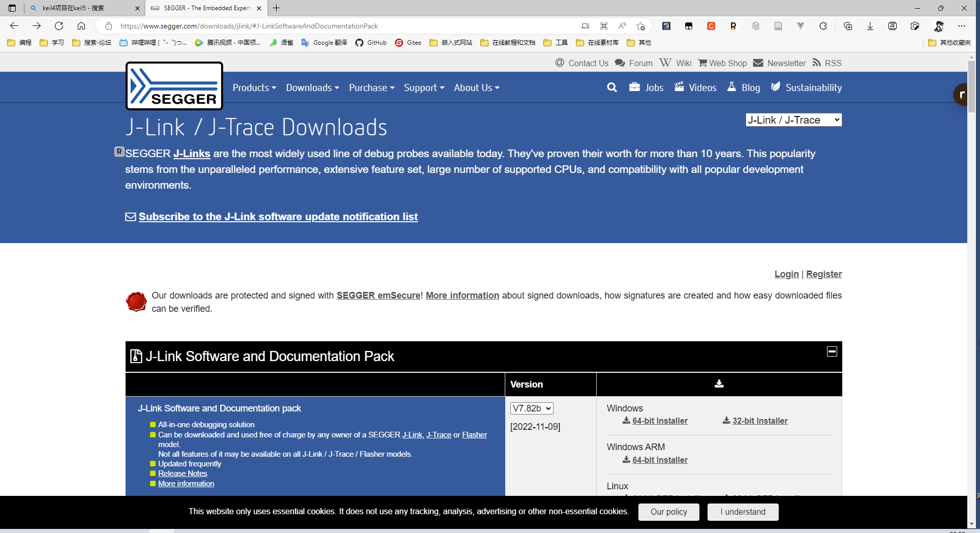The width and height of the screenshot is (980, 533).
Task: Expand the Support menu
Action: pyautogui.click(x=424, y=87)
